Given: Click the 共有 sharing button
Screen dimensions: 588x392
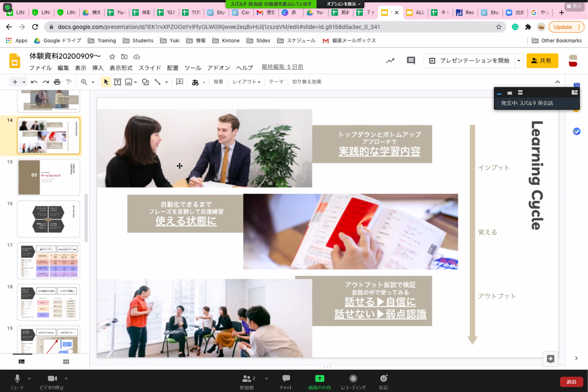Looking at the screenshot, I should (x=542, y=61).
